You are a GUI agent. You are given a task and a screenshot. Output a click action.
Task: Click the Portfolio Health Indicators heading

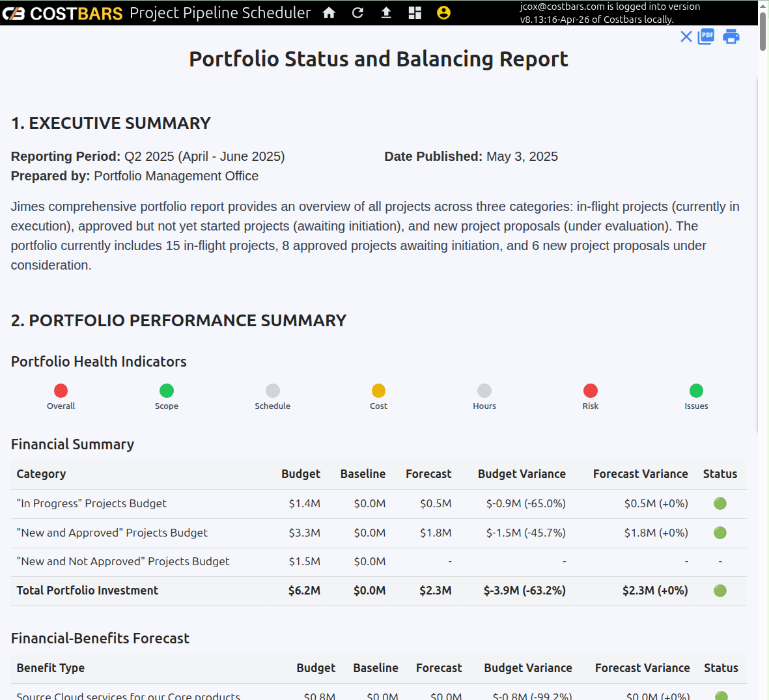point(98,361)
